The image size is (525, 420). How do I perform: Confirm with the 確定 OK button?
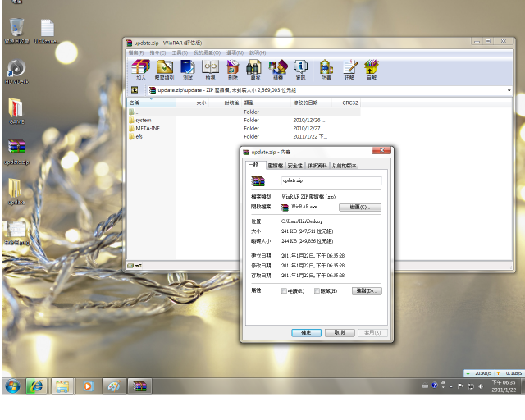coord(306,332)
